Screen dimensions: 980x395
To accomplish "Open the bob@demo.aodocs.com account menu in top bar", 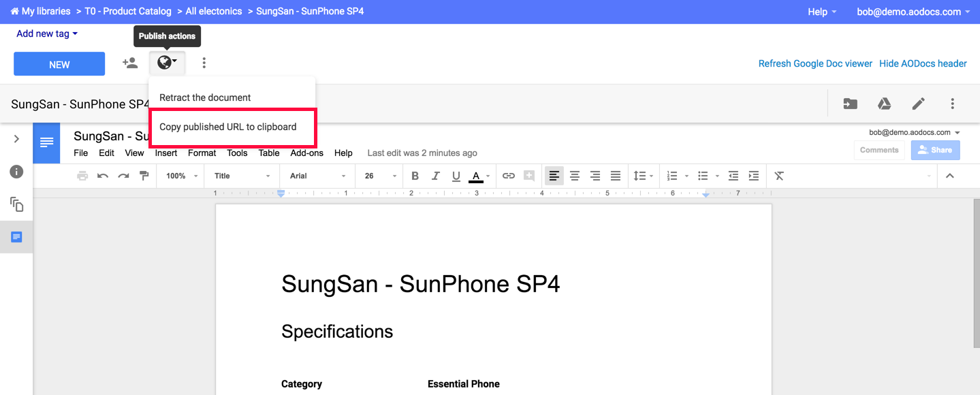I will (x=913, y=12).
